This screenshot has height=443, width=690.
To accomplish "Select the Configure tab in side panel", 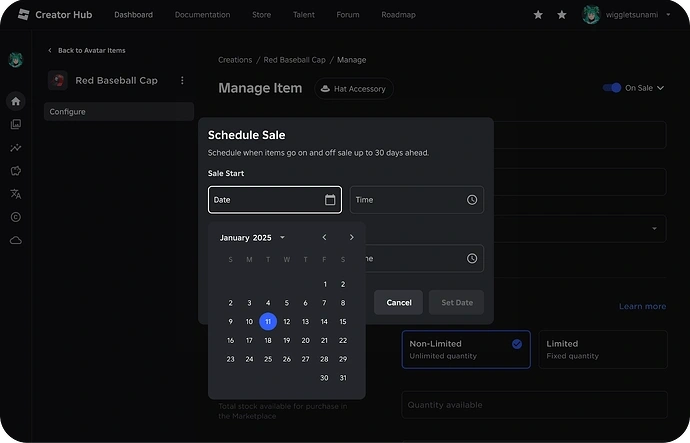I will coord(119,112).
